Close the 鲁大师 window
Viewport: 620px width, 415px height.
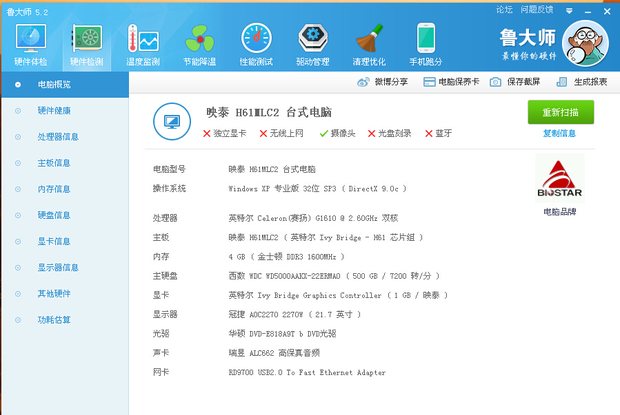pyautogui.click(x=607, y=11)
